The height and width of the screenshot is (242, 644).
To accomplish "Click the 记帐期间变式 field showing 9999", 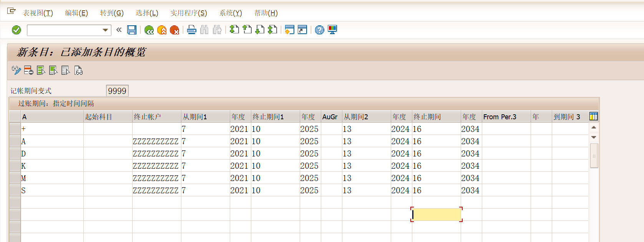I will point(117,91).
